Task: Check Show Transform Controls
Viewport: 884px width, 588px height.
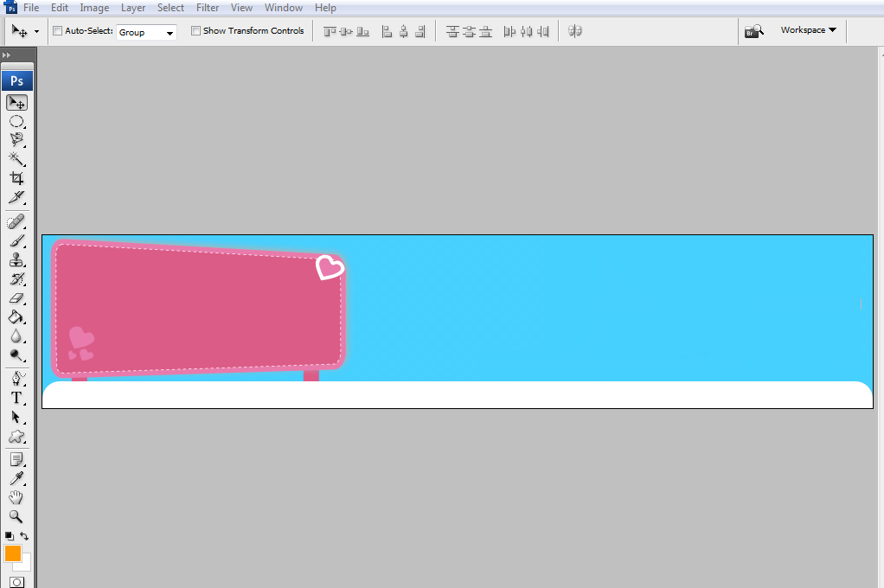Action: (x=195, y=31)
